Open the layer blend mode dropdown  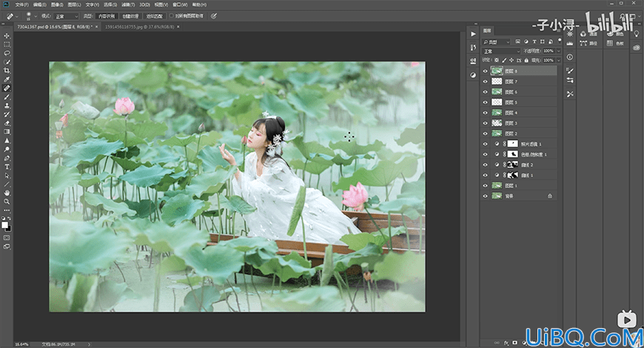(x=501, y=51)
